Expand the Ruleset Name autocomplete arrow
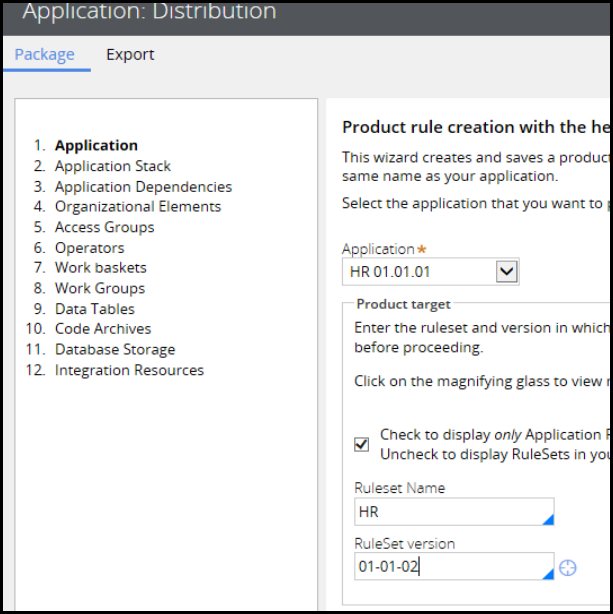The width and height of the screenshot is (613, 614). (547, 519)
